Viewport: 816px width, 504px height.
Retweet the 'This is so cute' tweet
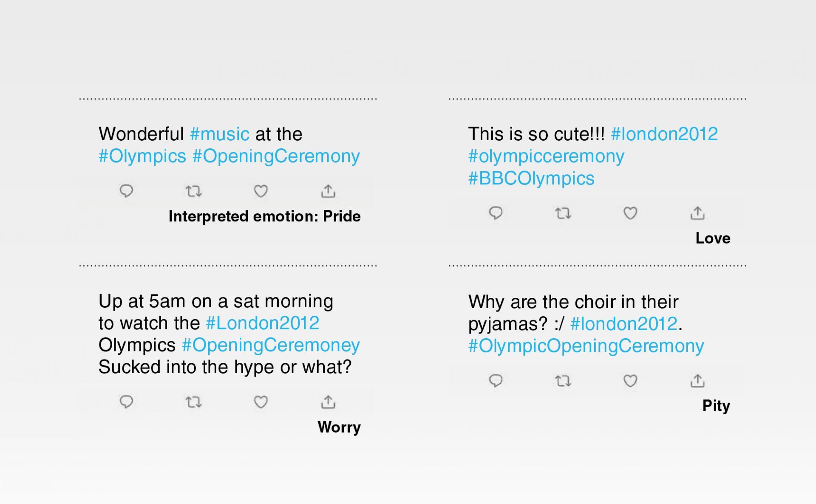point(563,213)
